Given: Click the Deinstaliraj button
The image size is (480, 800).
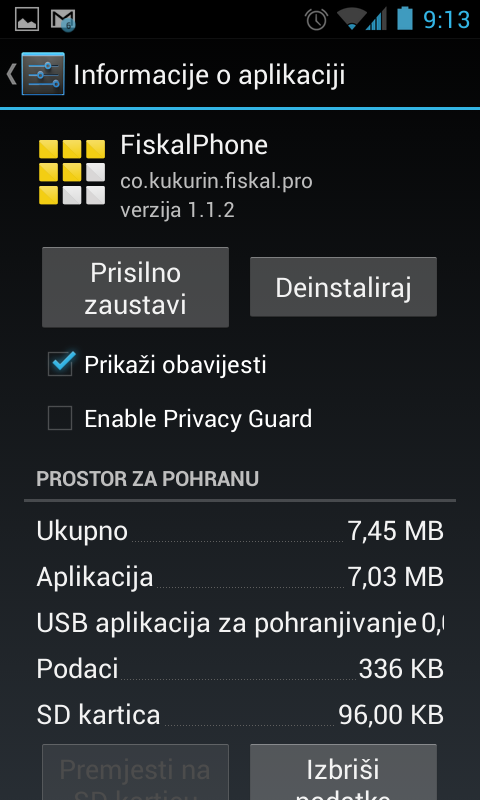Looking at the screenshot, I should pos(343,287).
